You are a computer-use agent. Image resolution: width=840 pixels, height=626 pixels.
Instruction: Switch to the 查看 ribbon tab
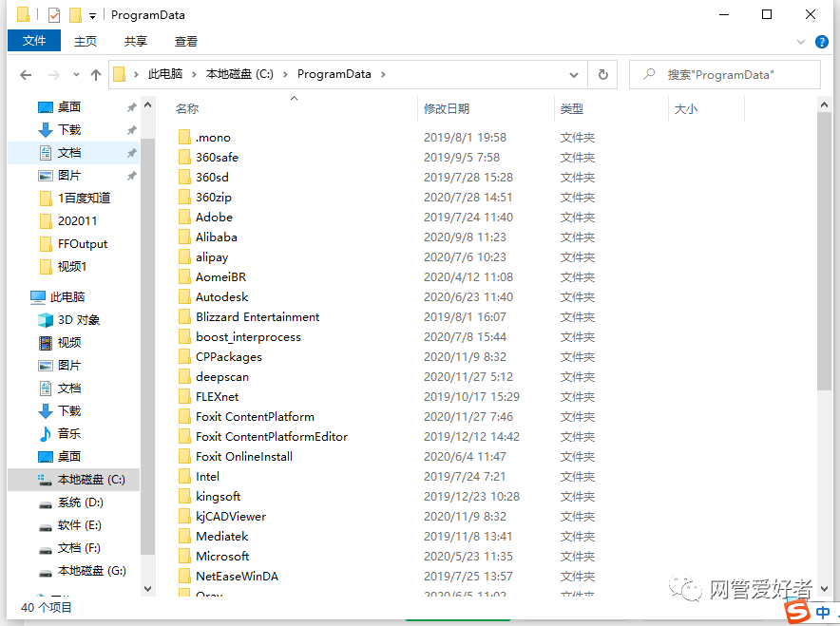click(x=184, y=41)
